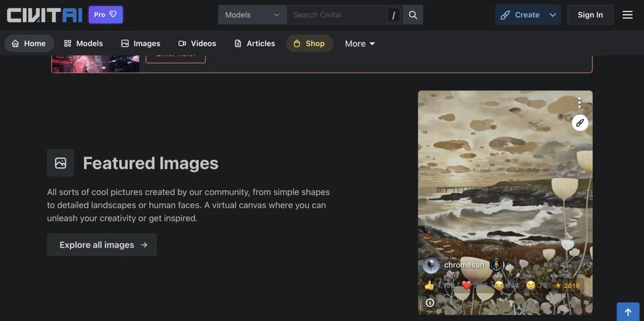
Task: Click the Sign In button
Action: [590, 15]
